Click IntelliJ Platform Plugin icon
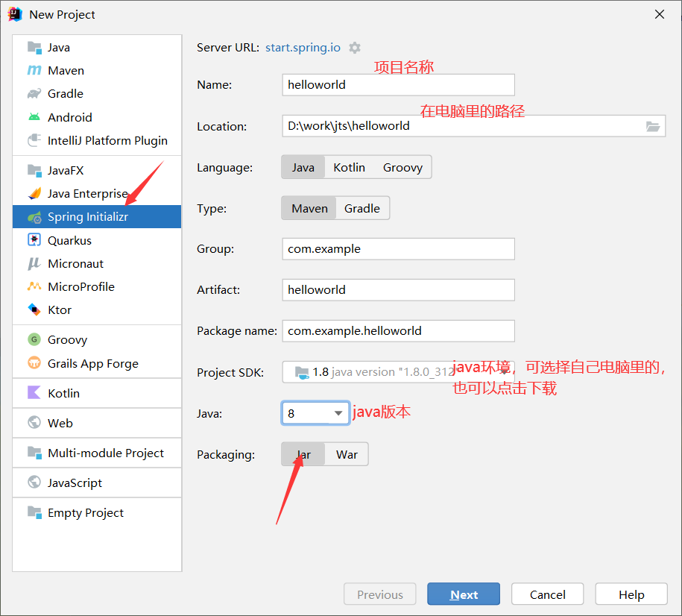 (34, 140)
